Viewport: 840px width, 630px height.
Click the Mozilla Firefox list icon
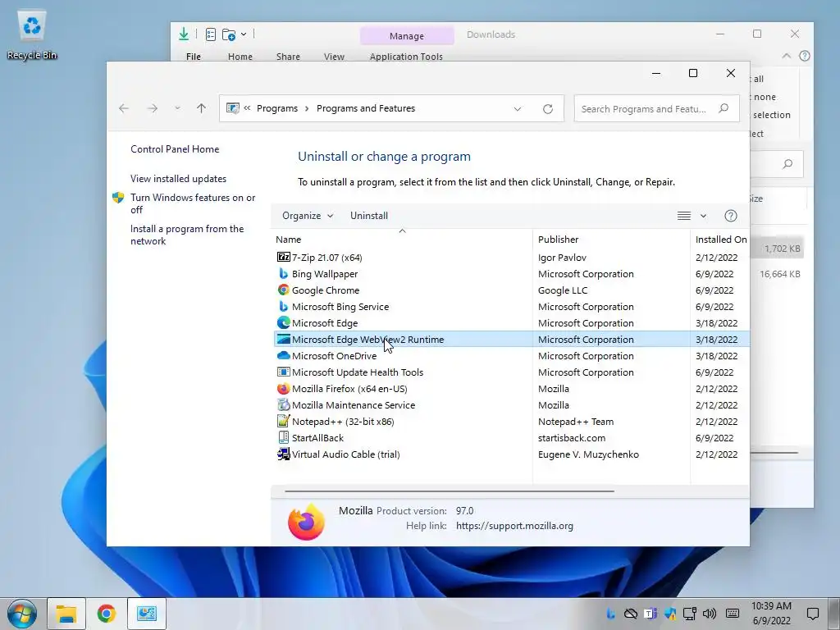[283, 388]
